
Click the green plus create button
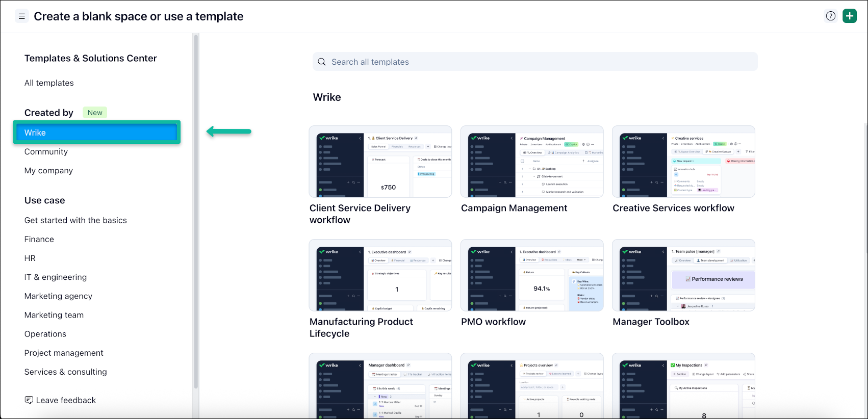coord(850,16)
